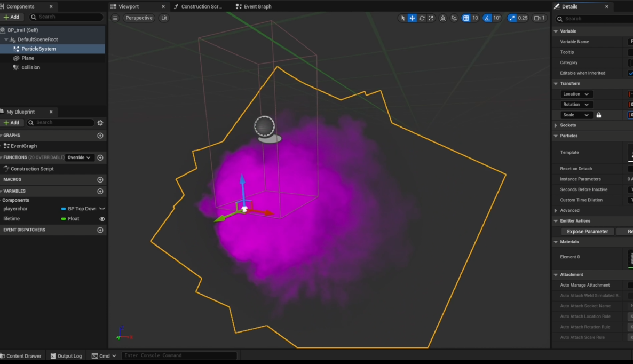
Task: Click the console command input field
Action: click(x=179, y=355)
